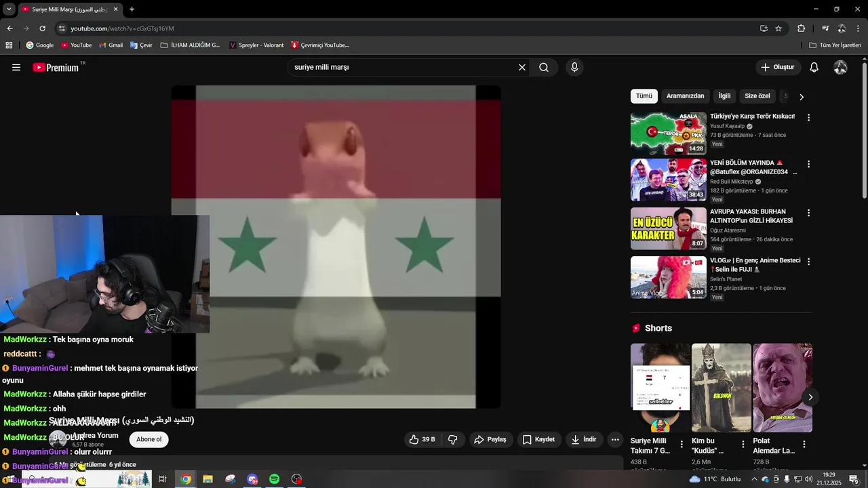Open the YouTube hamburger guide menu

pos(16,67)
